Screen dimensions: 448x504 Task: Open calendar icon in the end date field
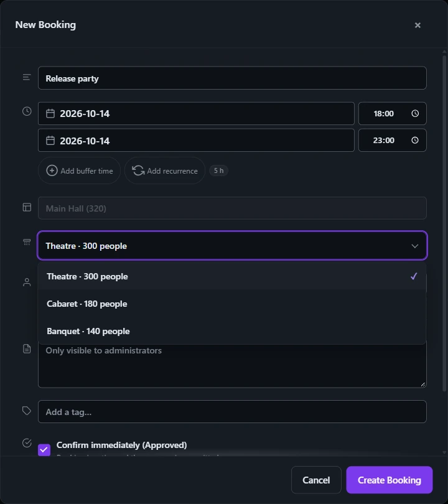point(50,141)
